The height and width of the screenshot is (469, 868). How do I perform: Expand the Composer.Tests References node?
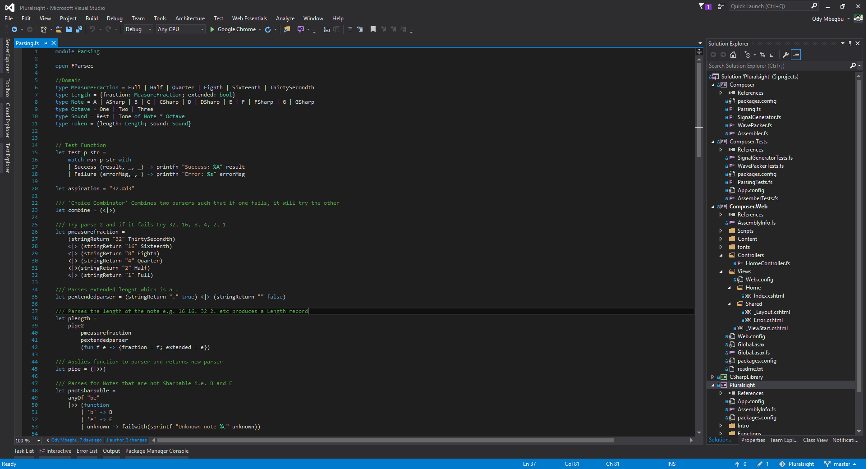[721, 149]
